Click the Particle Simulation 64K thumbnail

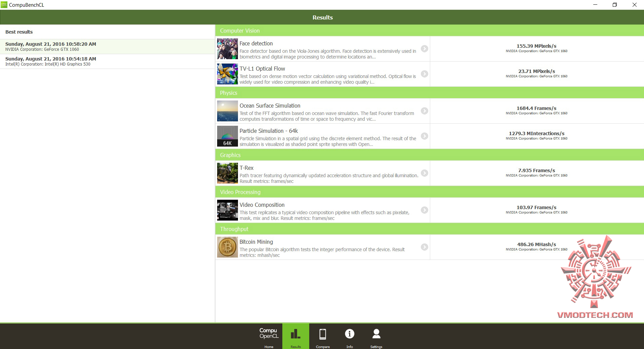tap(228, 136)
